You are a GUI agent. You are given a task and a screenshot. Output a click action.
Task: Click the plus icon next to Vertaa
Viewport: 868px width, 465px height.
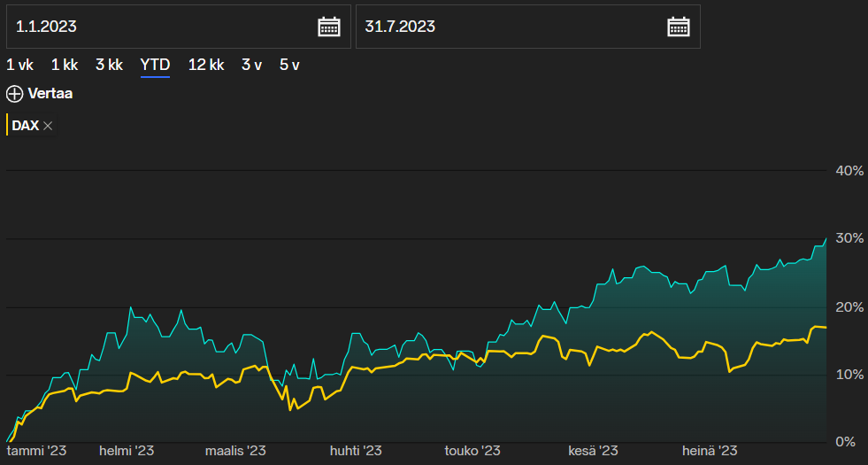14,94
